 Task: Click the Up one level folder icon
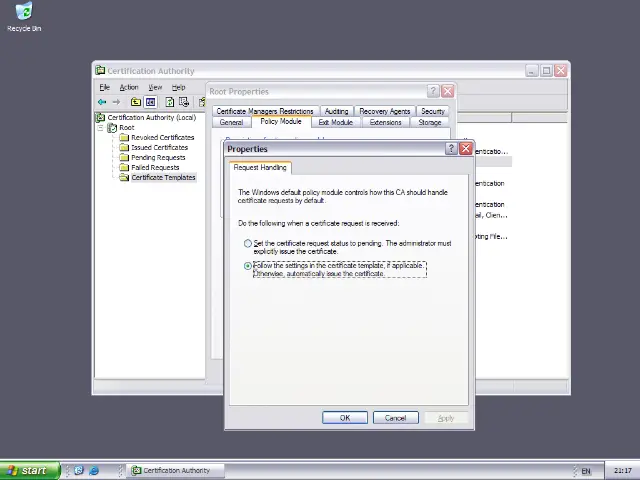136,102
